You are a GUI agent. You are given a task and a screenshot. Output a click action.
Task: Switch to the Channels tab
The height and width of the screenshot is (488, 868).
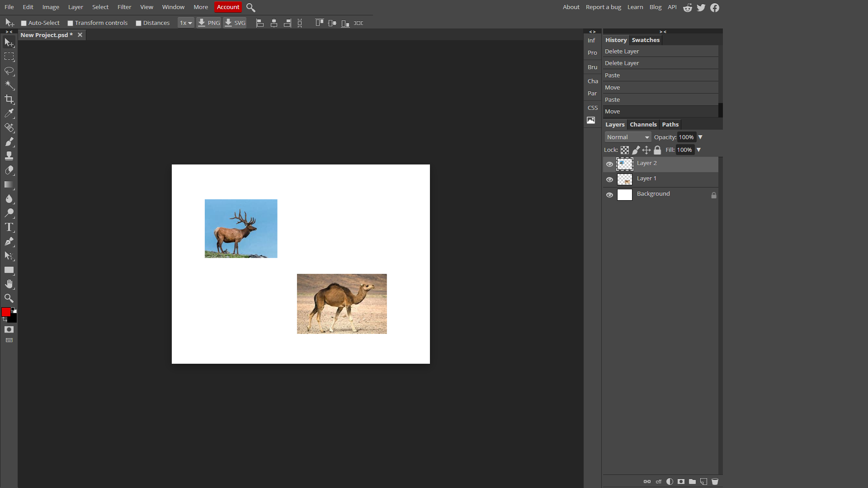coord(643,124)
